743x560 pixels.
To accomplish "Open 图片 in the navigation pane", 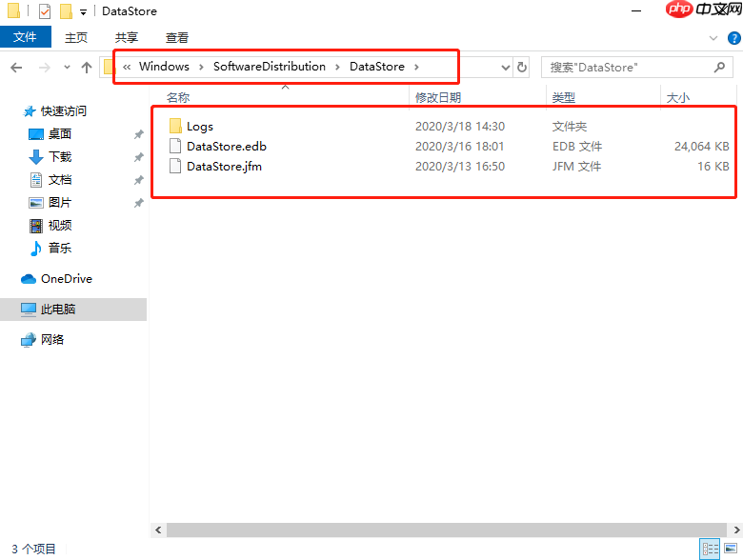I will tap(60, 202).
